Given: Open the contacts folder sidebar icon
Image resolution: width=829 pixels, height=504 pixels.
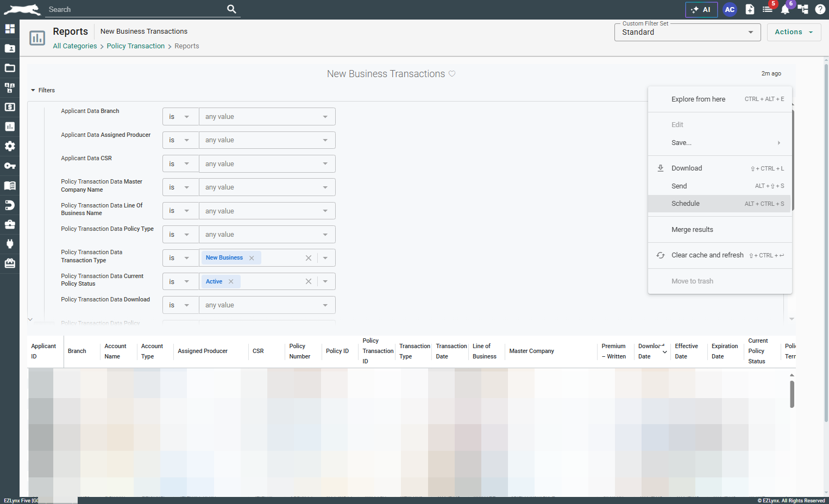Looking at the screenshot, I should [x=10, y=48].
